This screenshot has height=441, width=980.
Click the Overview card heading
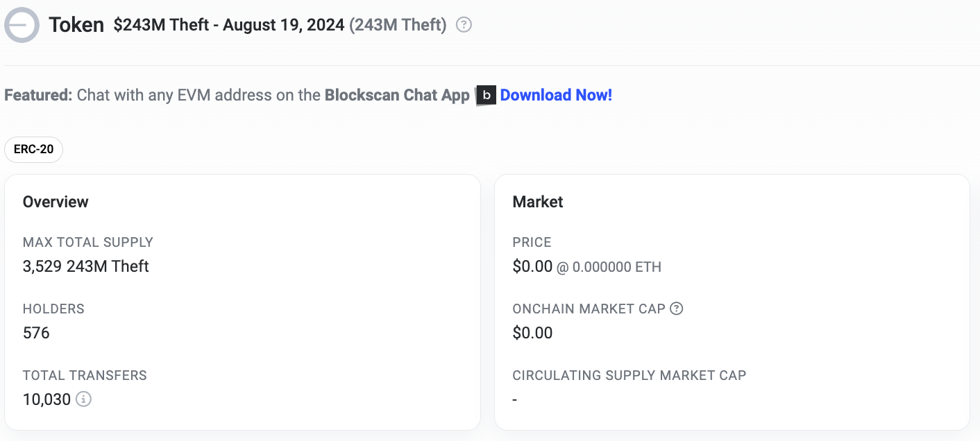(x=56, y=202)
